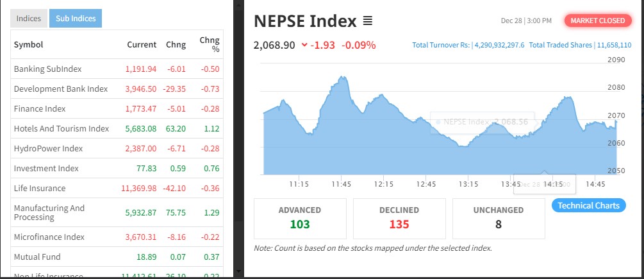
Task: Click the Declined 135 stocks box
Action: tap(399, 218)
